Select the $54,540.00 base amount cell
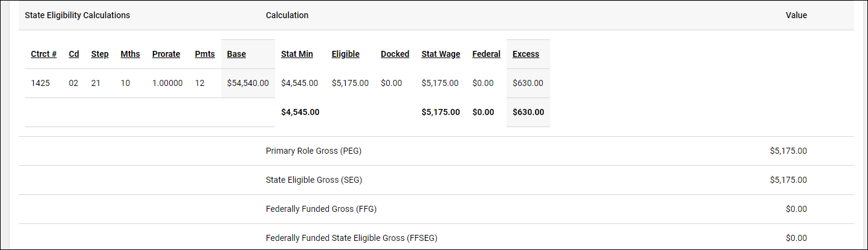The width and height of the screenshot is (868, 250). (248, 83)
